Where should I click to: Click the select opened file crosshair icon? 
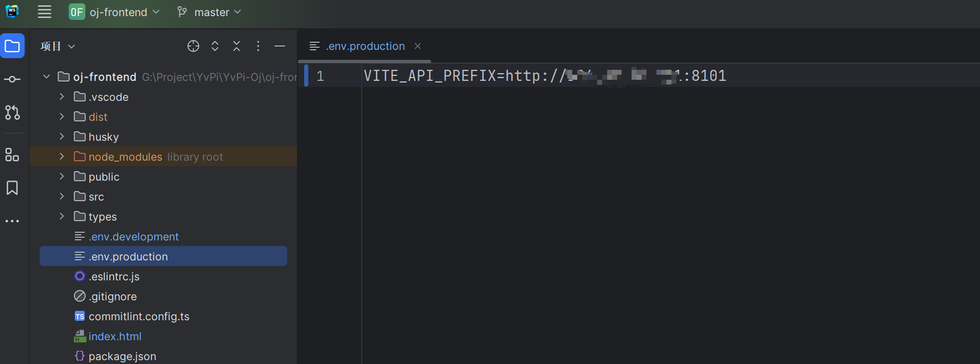[193, 46]
